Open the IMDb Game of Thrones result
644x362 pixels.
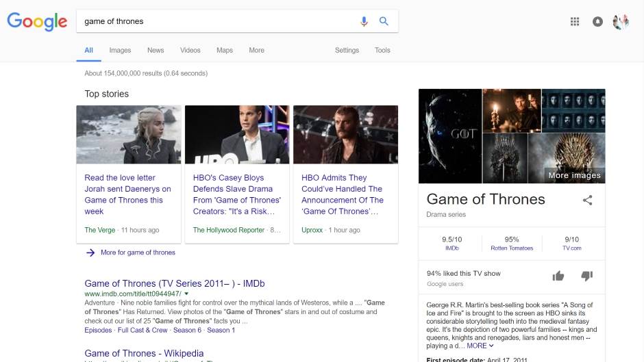(174, 283)
